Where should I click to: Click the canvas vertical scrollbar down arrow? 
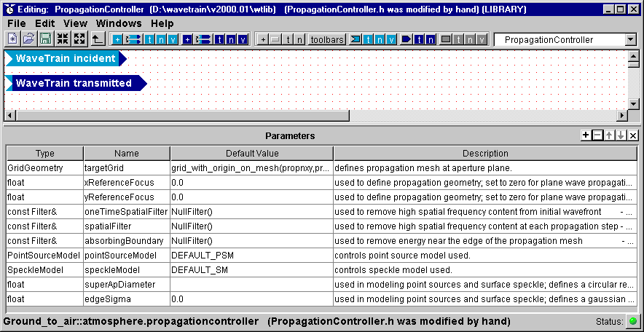point(634,104)
